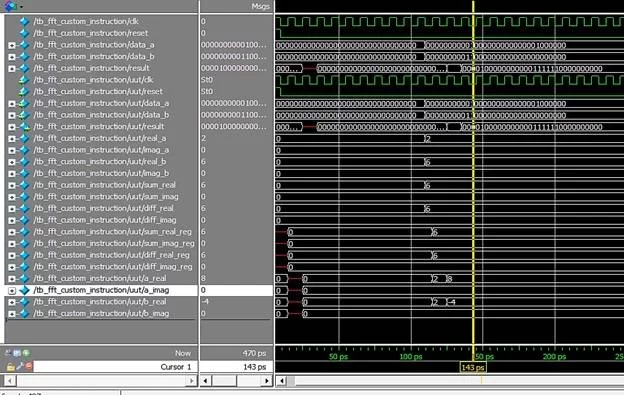Expand the uut/sum_real_reg signal
624x395 pixels.
[12, 232]
